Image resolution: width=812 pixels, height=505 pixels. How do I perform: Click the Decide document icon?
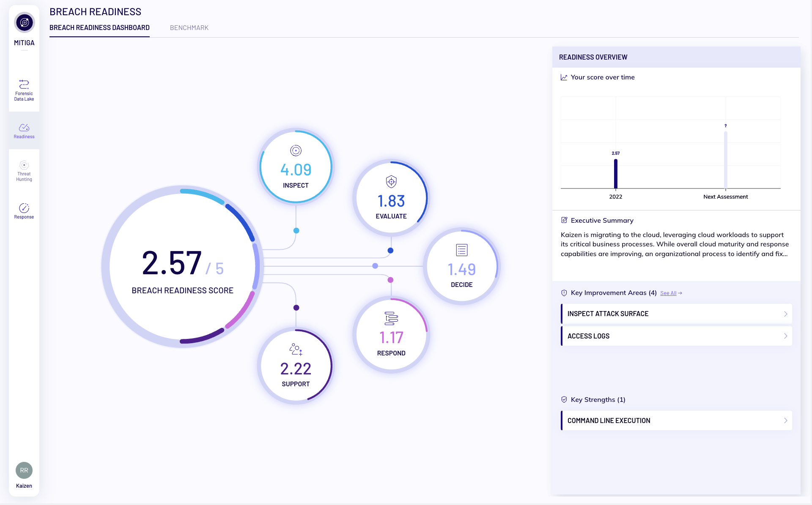point(461,250)
